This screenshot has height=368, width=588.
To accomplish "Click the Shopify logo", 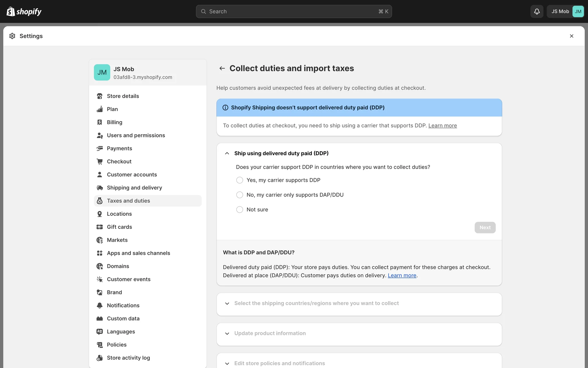I will 24,11.
